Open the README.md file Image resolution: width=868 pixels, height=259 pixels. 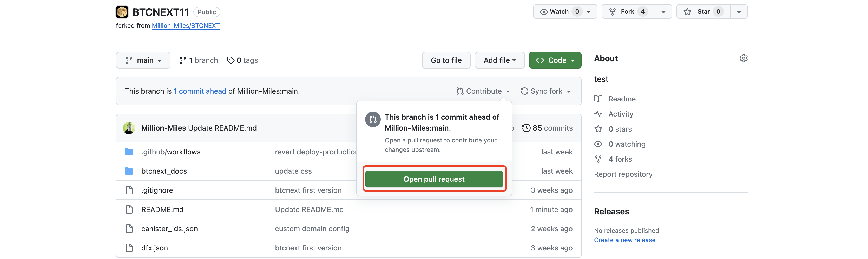point(162,209)
